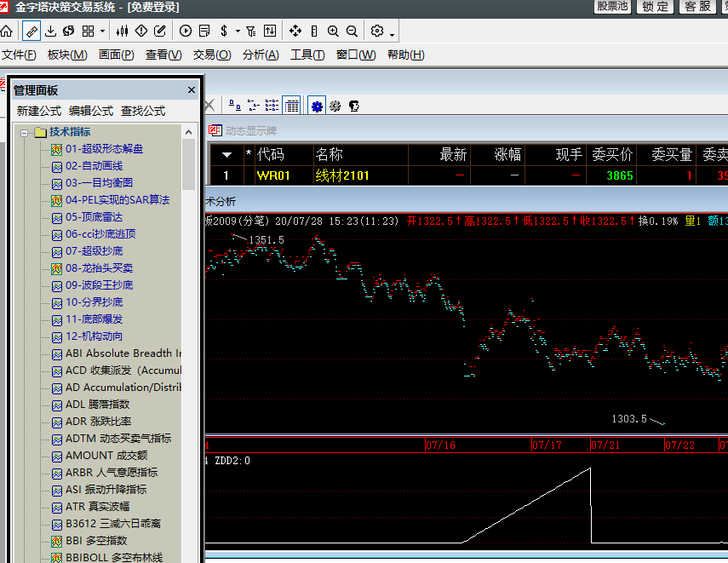Click the zoom in magnifier icon
The image size is (728, 563).
point(333,32)
